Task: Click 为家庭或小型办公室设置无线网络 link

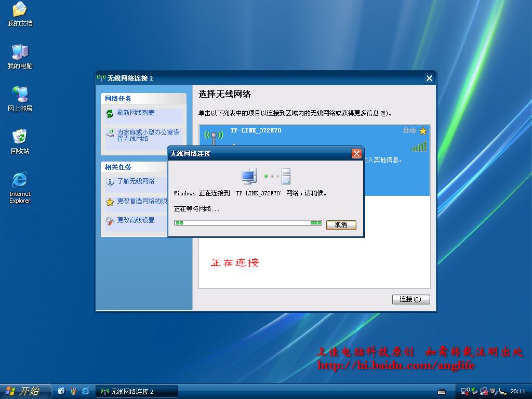Action: pyautogui.click(x=148, y=136)
